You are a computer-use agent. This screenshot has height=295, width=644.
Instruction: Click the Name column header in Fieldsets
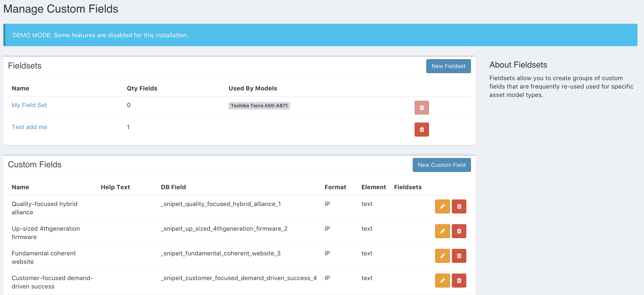click(x=20, y=88)
